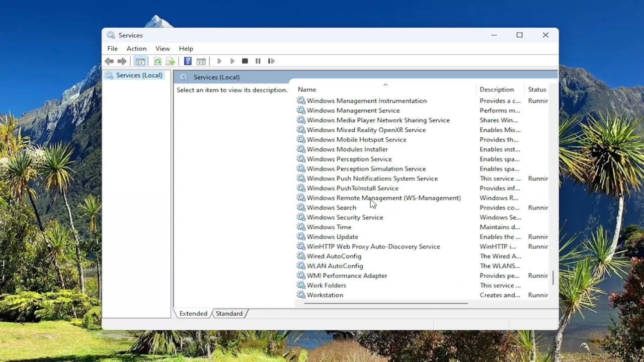Open the Help toolbar icon
Screen dimensions: 644x362
tap(188, 61)
